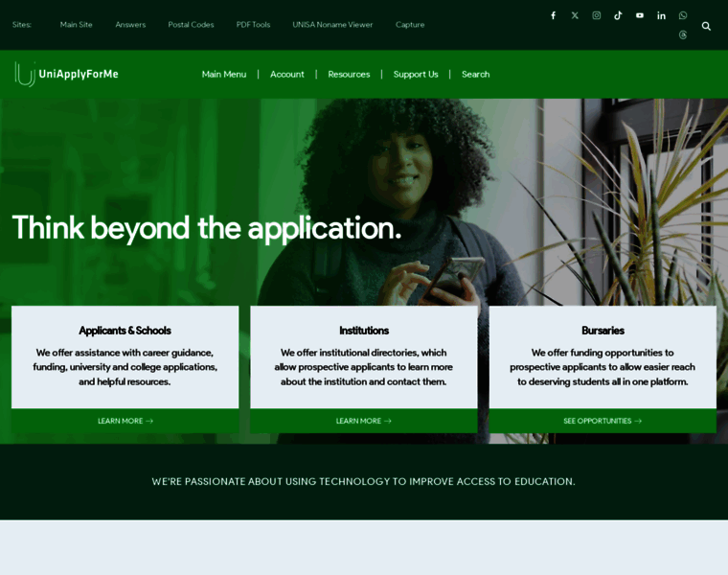
Task: Click the 'Think beyond the application.' headline
Action: (x=207, y=228)
